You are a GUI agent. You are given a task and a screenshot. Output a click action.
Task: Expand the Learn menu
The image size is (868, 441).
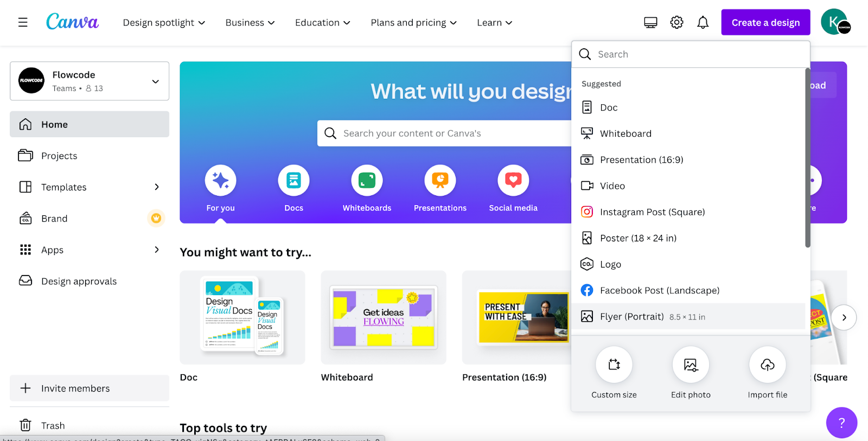pos(495,22)
